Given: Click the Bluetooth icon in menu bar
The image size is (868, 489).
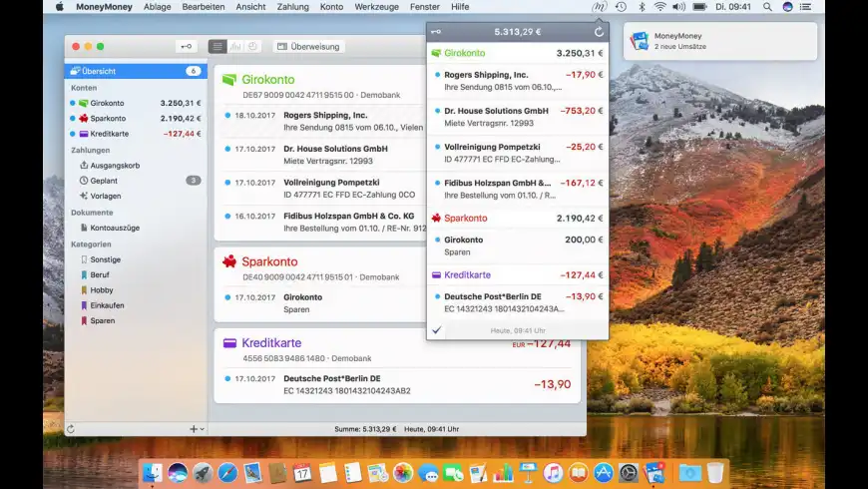Looking at the screenshot, I should coord(642,7).
